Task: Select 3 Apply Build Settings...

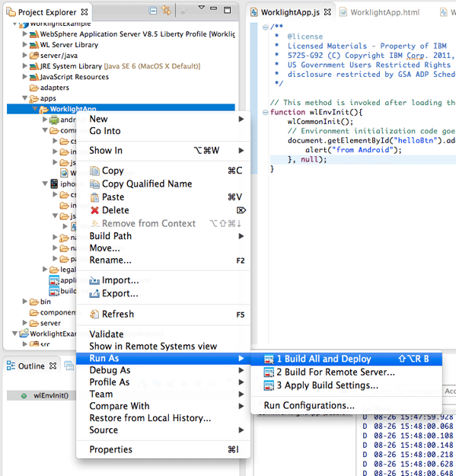Action: [x=346, y=385]
